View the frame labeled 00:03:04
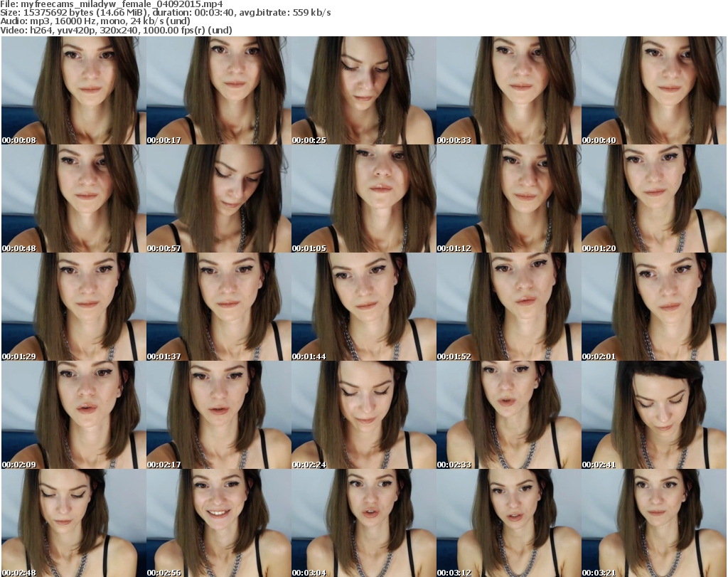Image resolution: width=728 pixels, height=577 pixels. pyautogui.click(x=363, y=523)
